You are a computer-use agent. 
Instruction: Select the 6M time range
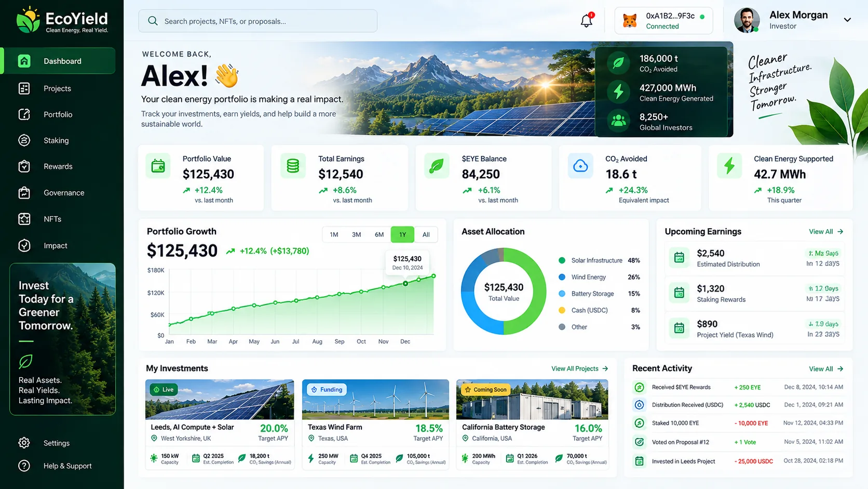[x=379, y=234]
